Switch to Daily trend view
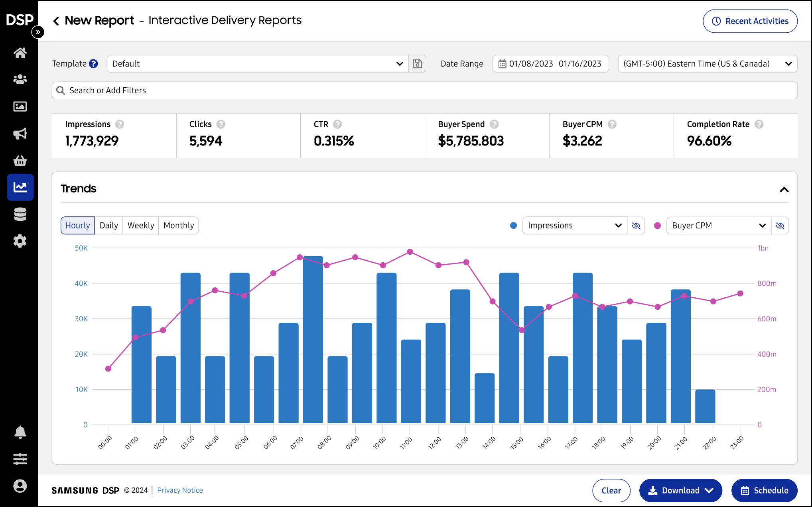The height and width of the screenshot is (507, 812). point(109,226)
